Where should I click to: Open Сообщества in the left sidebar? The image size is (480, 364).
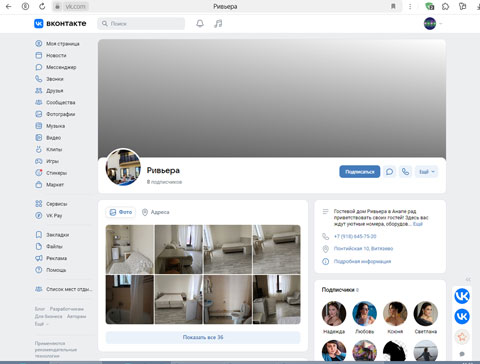[x=55, y=102]
